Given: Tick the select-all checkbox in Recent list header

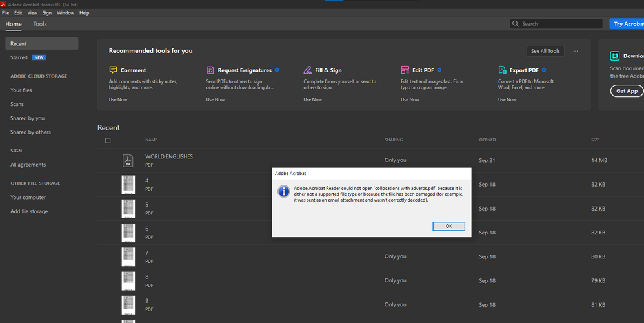Looking at the screenshot, I should [108, 141].
